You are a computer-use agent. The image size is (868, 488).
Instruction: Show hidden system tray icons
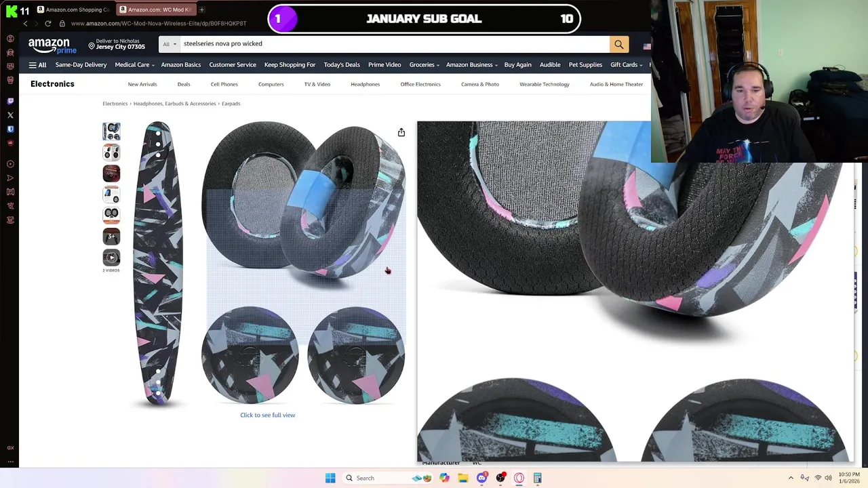[791, 478]
